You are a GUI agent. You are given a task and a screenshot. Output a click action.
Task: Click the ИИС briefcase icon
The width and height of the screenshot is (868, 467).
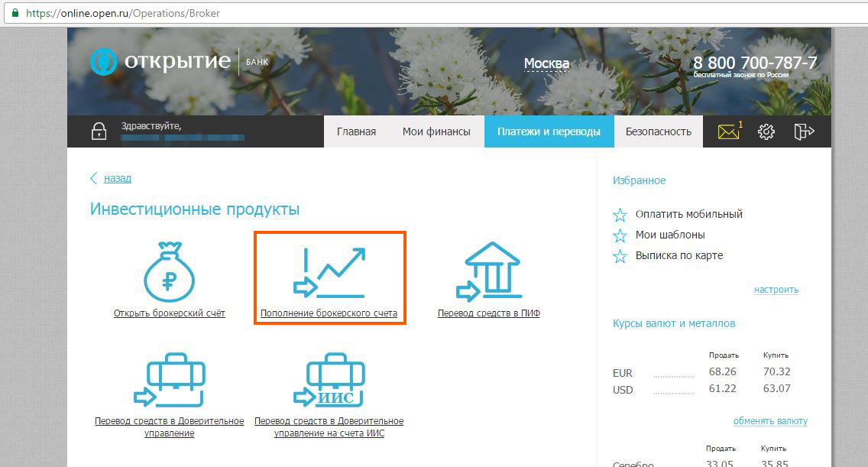pos(329,380)
